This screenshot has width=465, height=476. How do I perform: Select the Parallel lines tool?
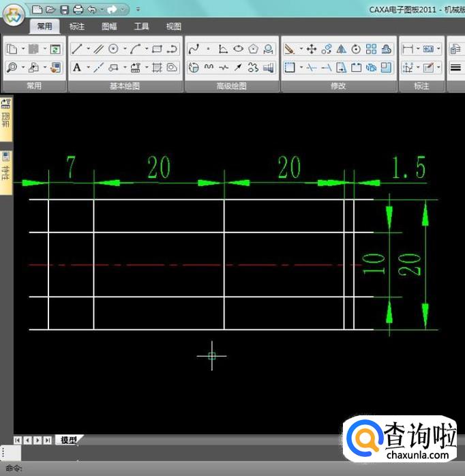click(98, 49)
